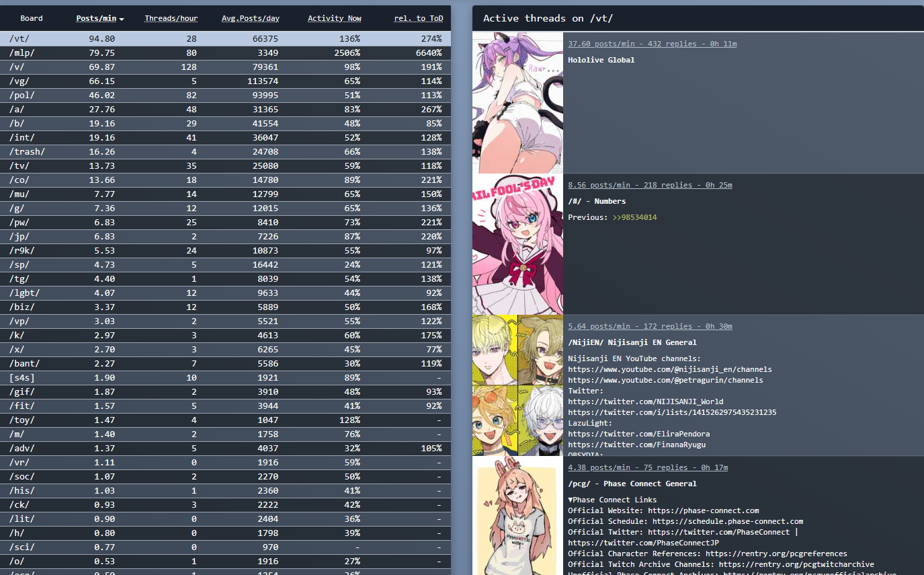The height and width of the screenshot is (575, 924).
Task: Select the /mlp/ board row
Action: tap(226, 52)
